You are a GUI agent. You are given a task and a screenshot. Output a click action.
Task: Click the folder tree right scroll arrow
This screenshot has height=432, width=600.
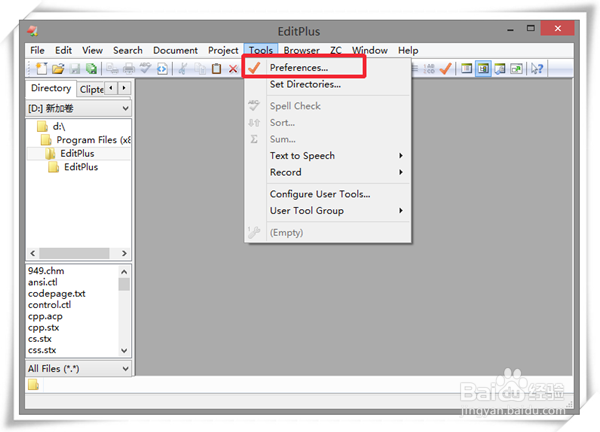click(124, 253)
